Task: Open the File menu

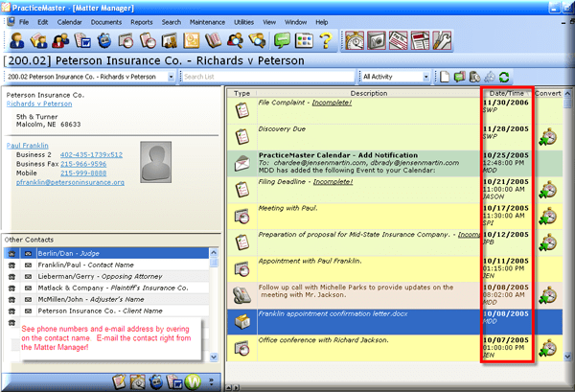Action: pos(24,22)
